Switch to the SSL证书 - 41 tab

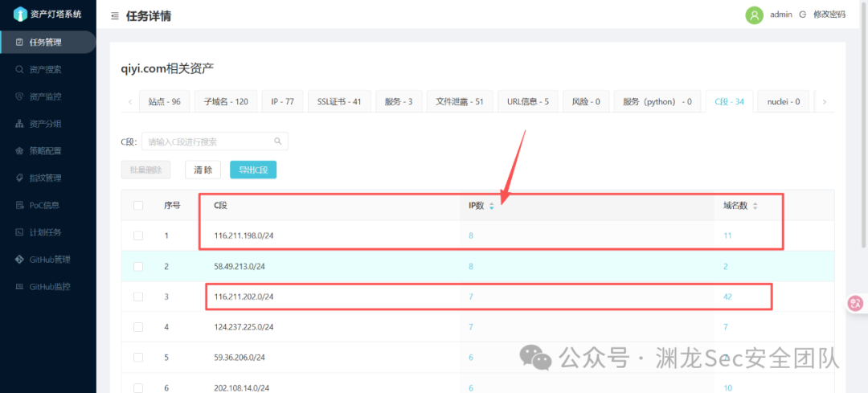coord(339,101)
